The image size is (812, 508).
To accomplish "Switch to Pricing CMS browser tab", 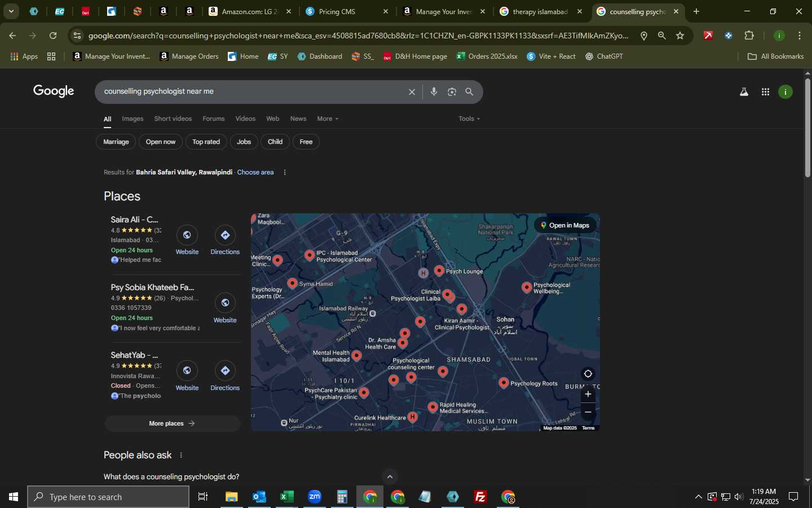I will [x=347, y=11].
